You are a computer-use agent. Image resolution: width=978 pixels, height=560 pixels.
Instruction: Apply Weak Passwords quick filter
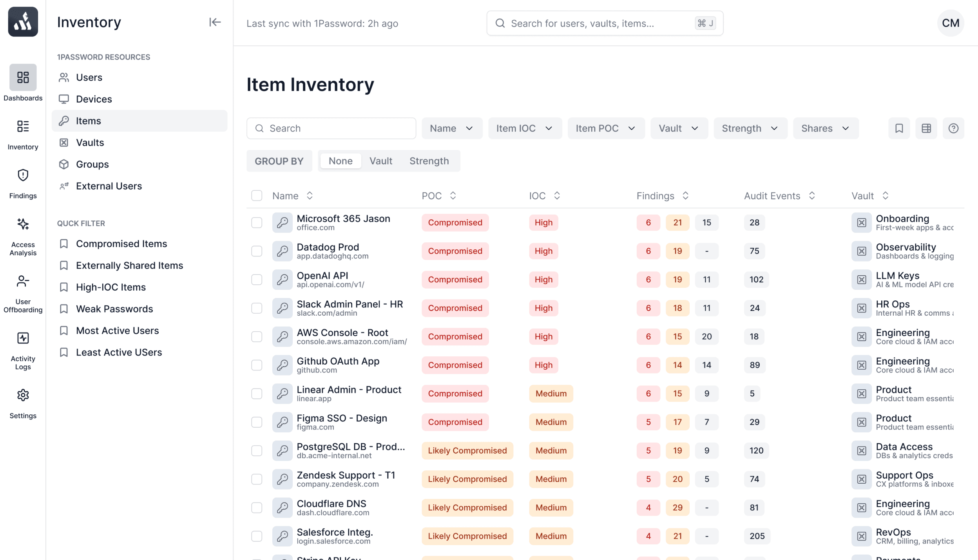(x=139, y=309)
